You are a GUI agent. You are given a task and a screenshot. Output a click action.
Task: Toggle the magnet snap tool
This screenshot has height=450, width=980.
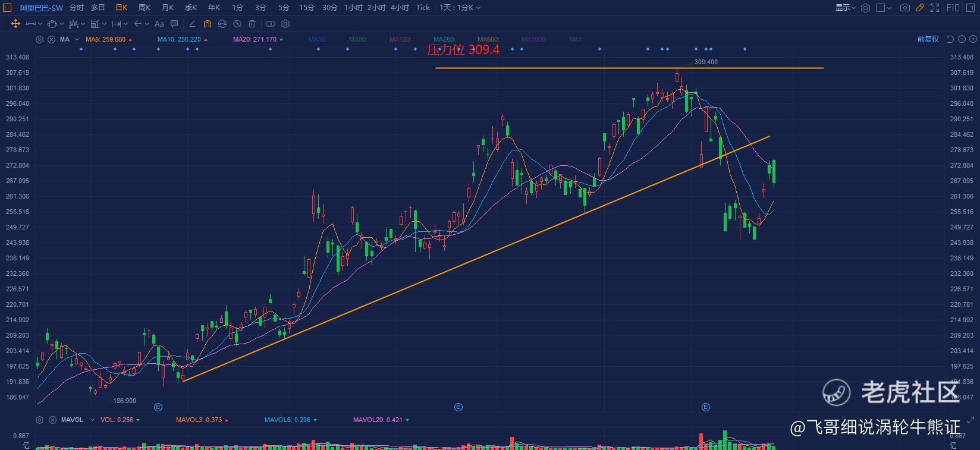[207, 24]
